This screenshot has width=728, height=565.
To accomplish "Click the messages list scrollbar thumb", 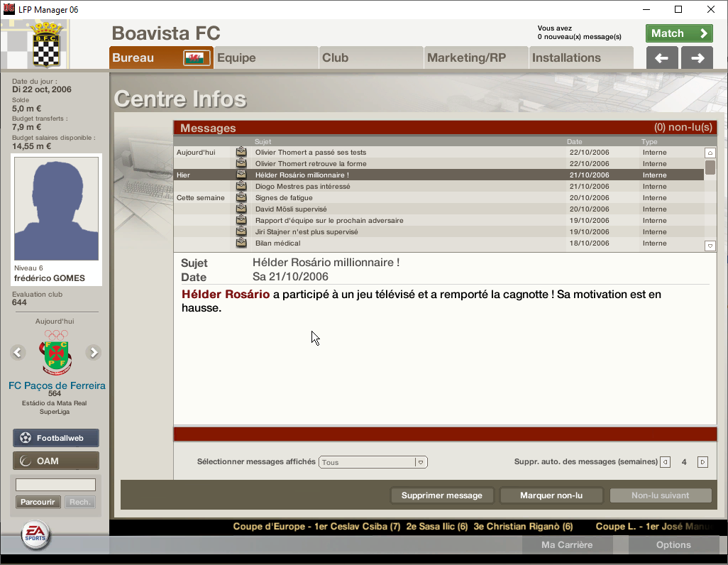I will 710,168.
